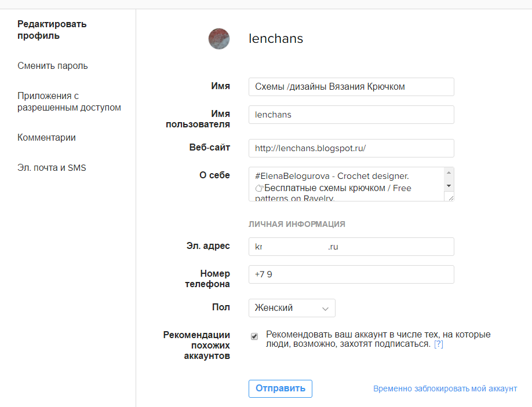
Task: Focus the Имя пользователя username field
Action: 351,115
